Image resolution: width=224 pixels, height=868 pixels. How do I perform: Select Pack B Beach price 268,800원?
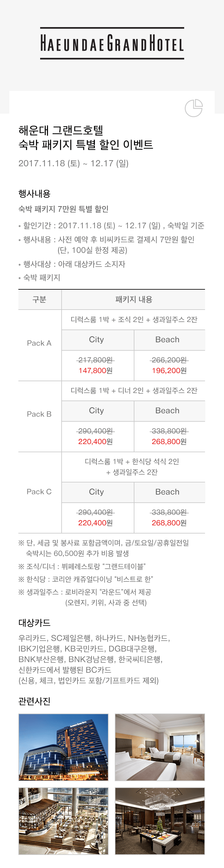(169, 441)
